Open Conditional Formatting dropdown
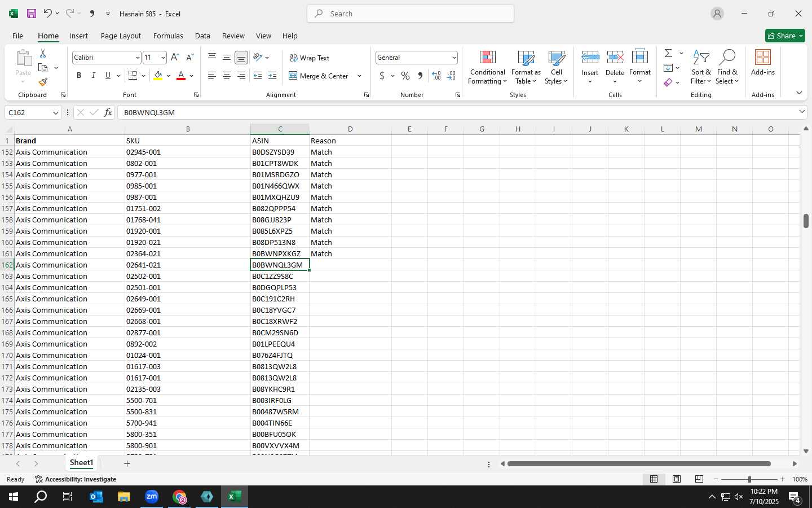This screenshot has height=508, width=812. (x=487, y=67)
